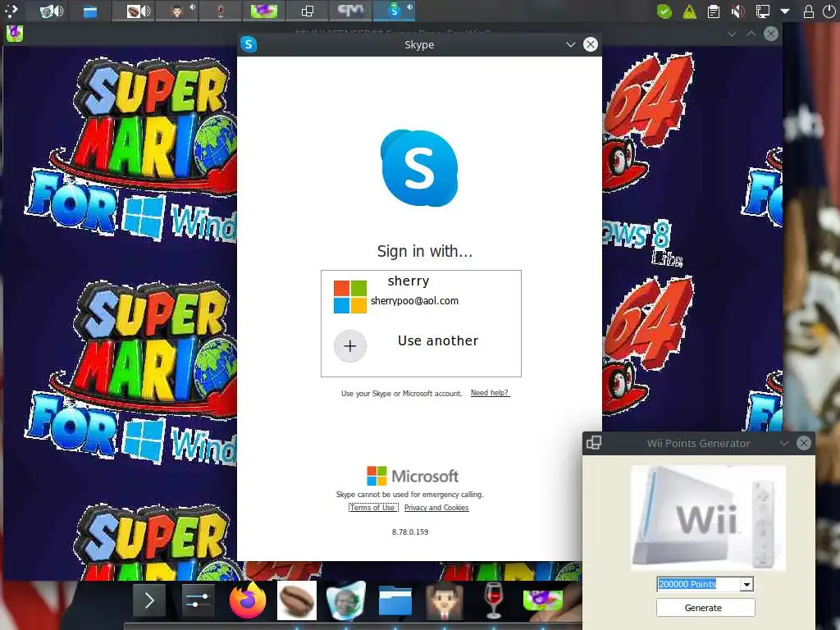Open Privacy and Cookies link
Viewport: 840px width, 630px height.
coord(436,507)
